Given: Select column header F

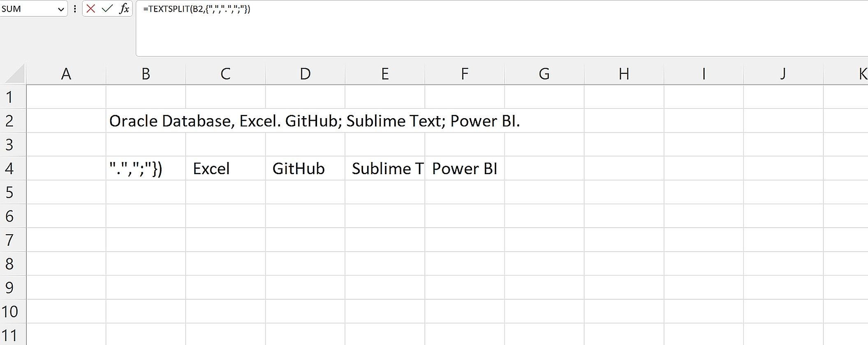Looking at the screenshot, I should tap(465, 74).
